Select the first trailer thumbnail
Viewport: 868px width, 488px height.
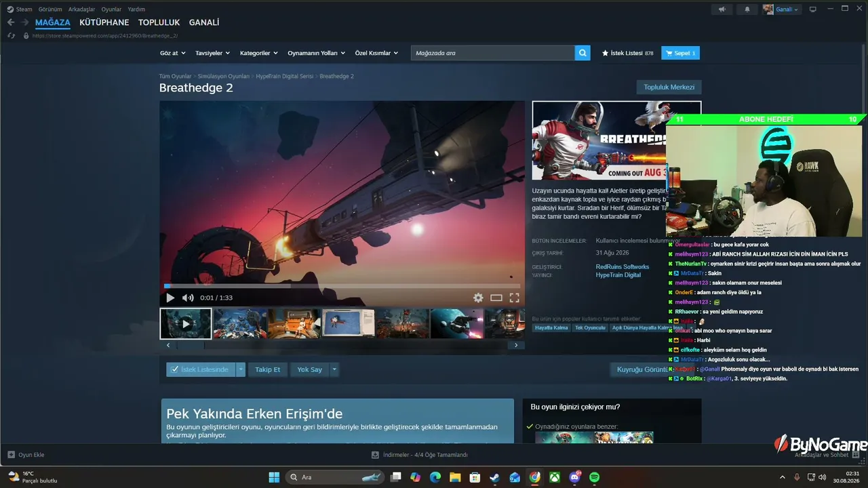pos(186,324)
